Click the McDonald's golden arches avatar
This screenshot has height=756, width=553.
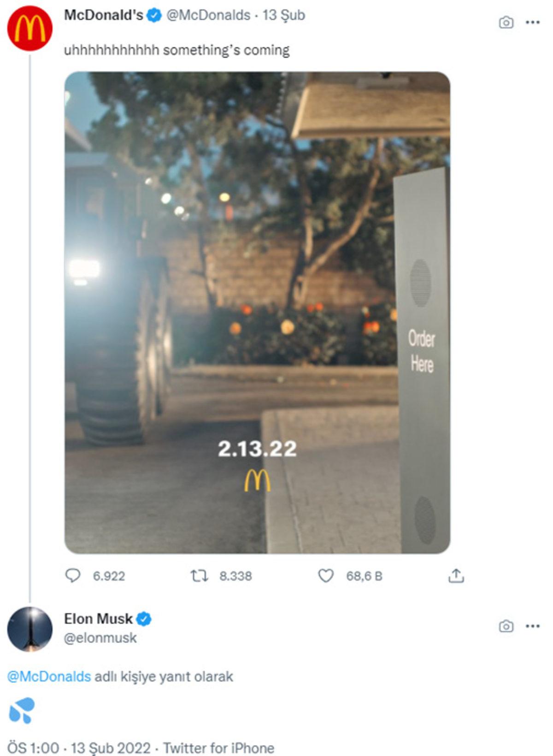[29, 28]
